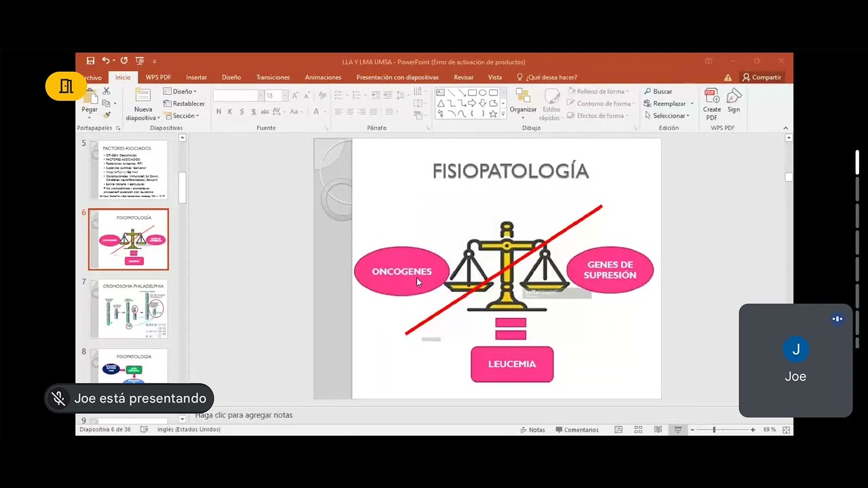
Task: Align text to the left
Action: tap(339, 111)
